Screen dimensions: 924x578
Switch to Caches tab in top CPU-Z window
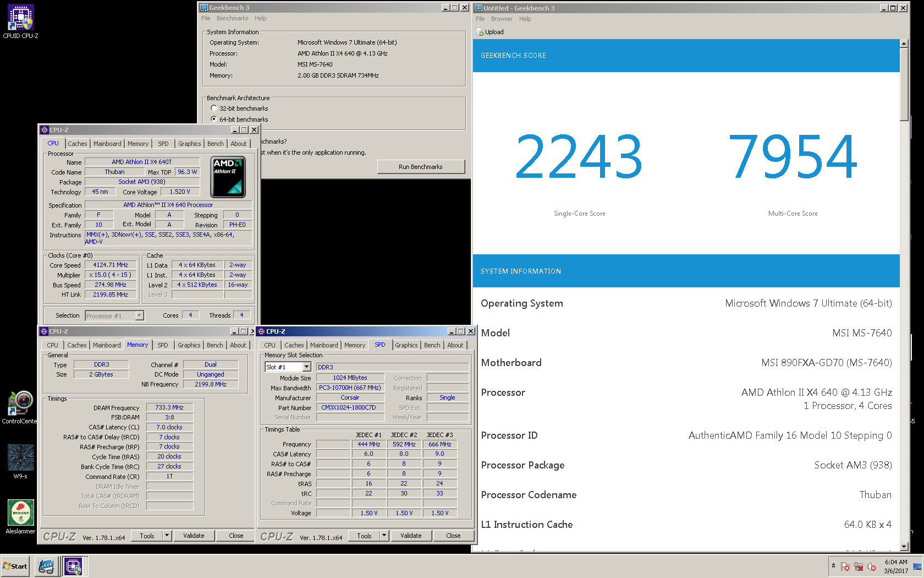(x=78, y=144)
